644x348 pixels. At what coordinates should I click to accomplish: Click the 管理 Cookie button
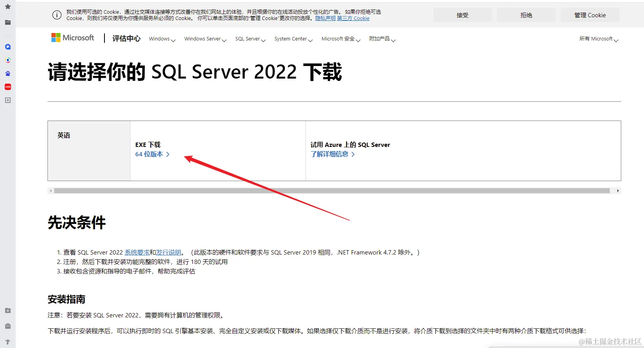(x=590, y=15)
